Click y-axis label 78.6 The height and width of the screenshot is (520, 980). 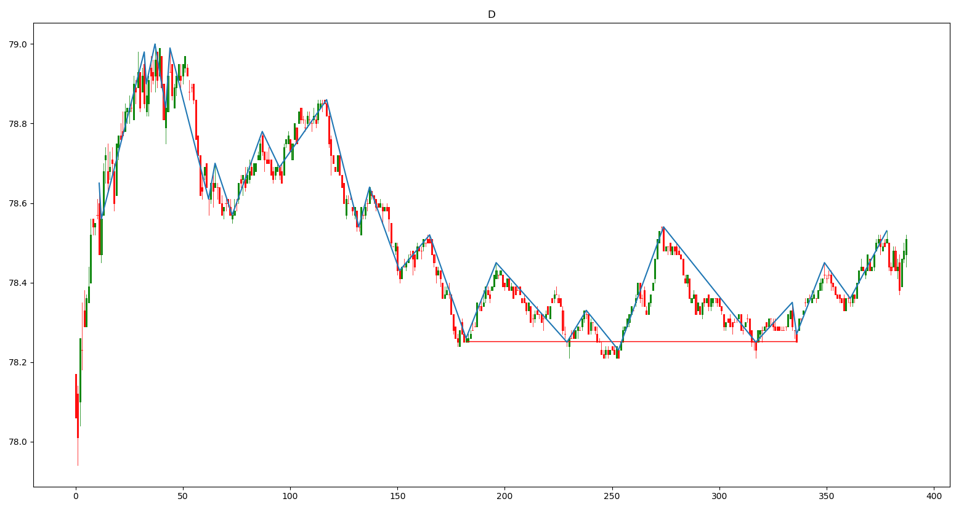[x=18, y=203]
